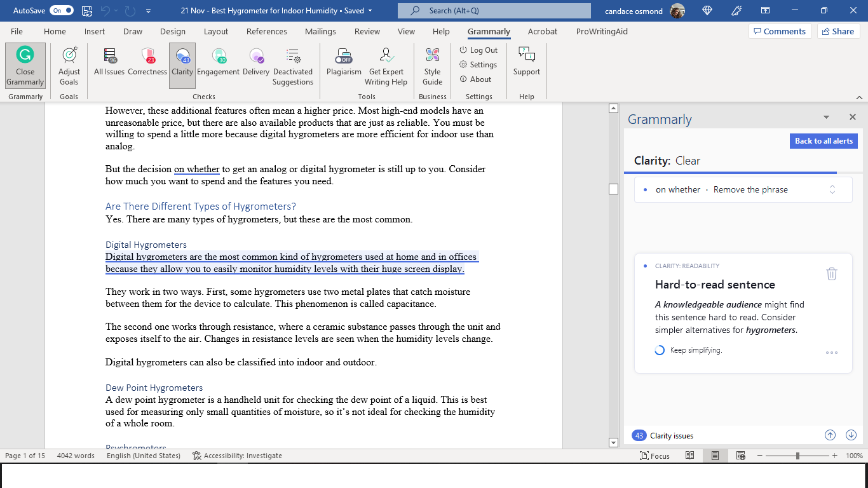
Task: Open the Style Guide
Action: click(x=432, y=66)
